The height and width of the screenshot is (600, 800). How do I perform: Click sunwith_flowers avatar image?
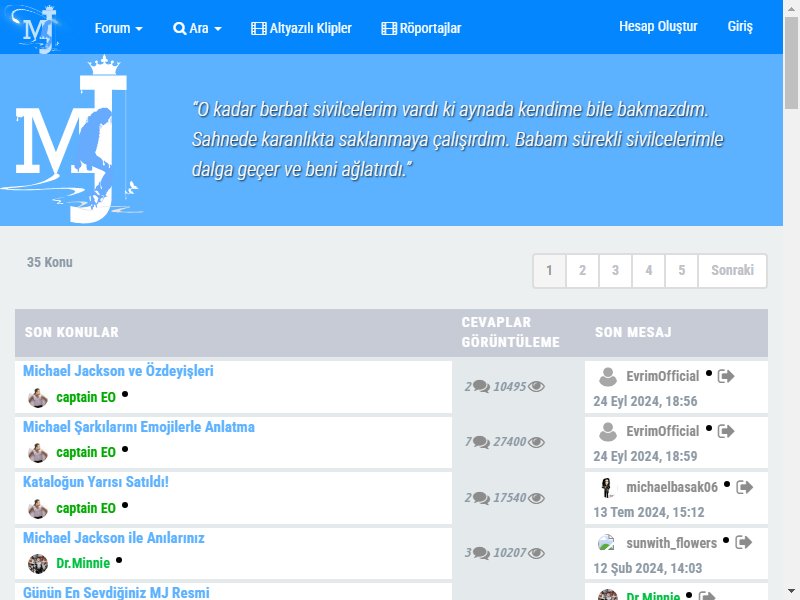click(x=607, y=543)
